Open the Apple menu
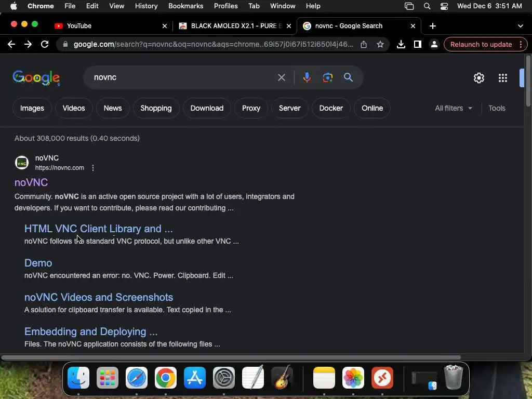 (14, 6)
